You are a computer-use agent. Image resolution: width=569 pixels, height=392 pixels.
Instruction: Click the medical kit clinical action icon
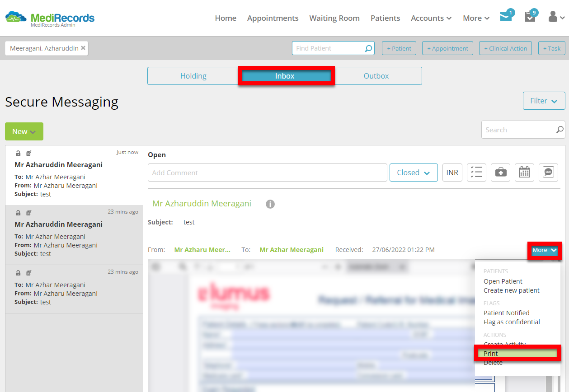coord(501,173)
